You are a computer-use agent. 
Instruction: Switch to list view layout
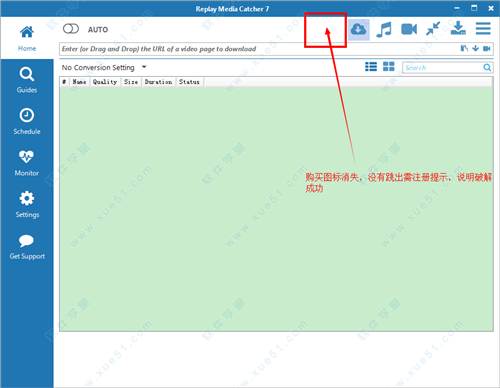tap(371, 67)
